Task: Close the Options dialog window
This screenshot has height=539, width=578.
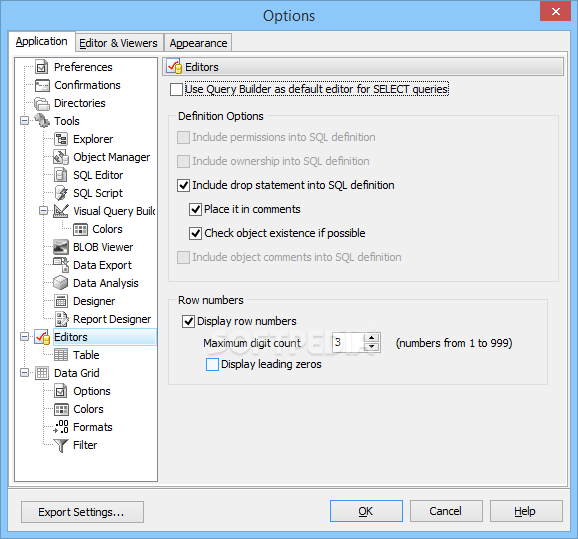Action: tap(556, 11)
